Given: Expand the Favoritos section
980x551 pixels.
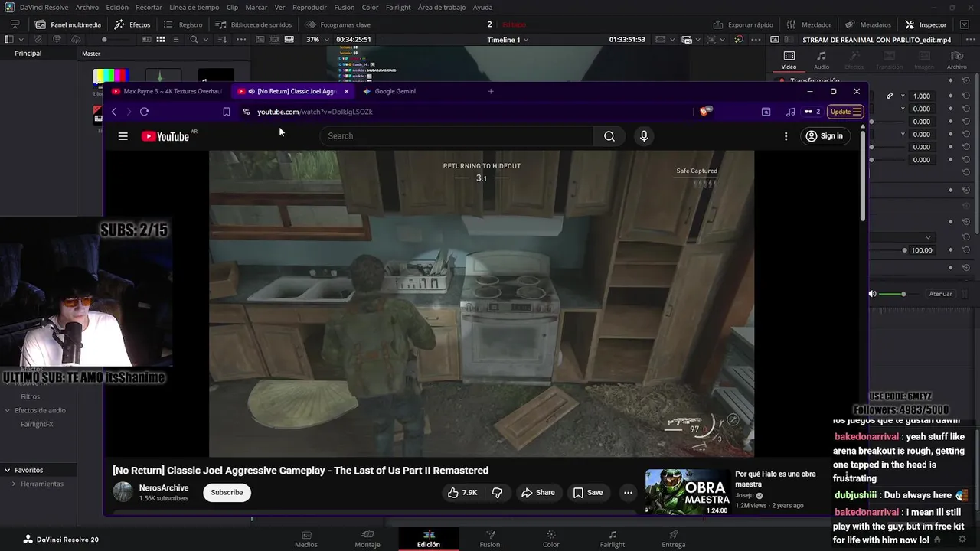Looking at the screenshot, I should pyautogui.click(x=7, y=470).
